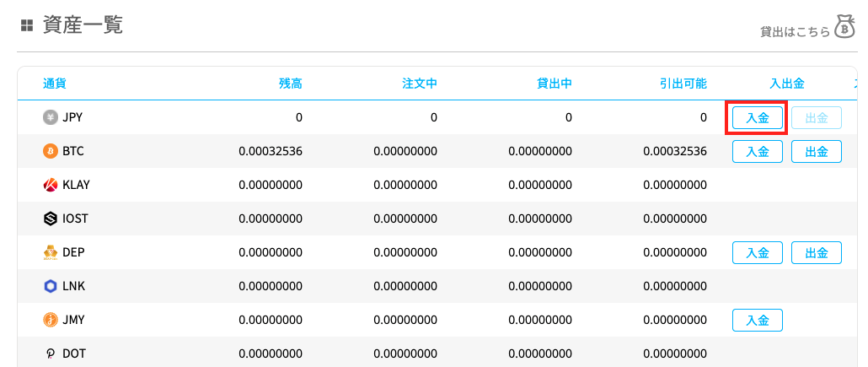Click 入金 button for BTC
The height and width of the screenshot is (367, 868).
(x=758, y=151)
